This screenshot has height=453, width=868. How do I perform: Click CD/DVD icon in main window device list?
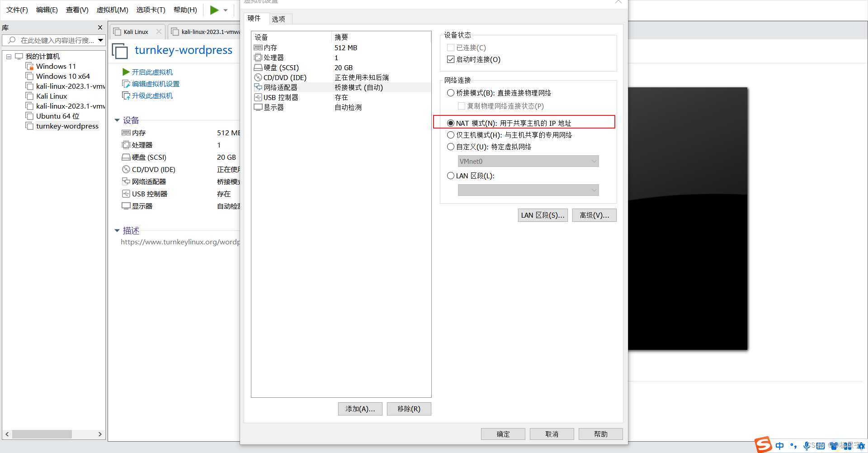tap(126, 169)
